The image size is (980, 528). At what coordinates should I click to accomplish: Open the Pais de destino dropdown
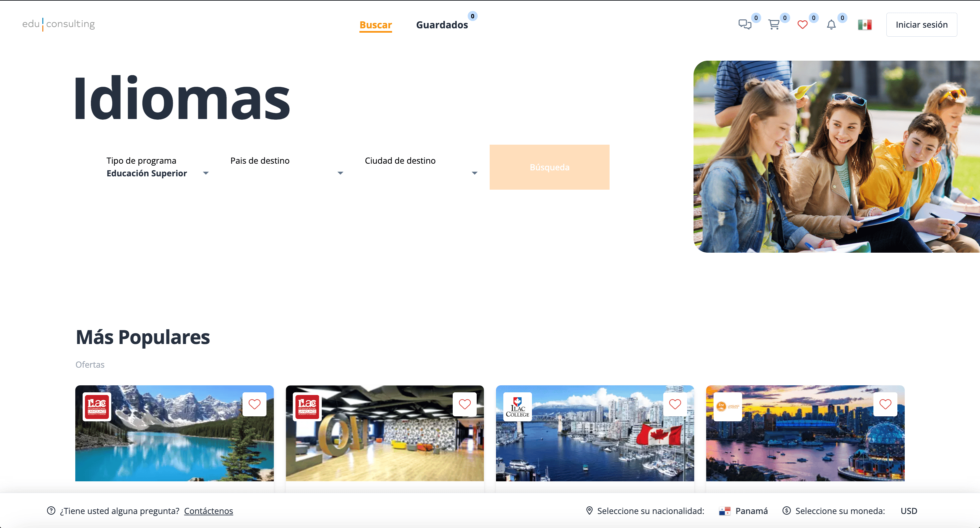pyautogui.click(x=340, y=173)
